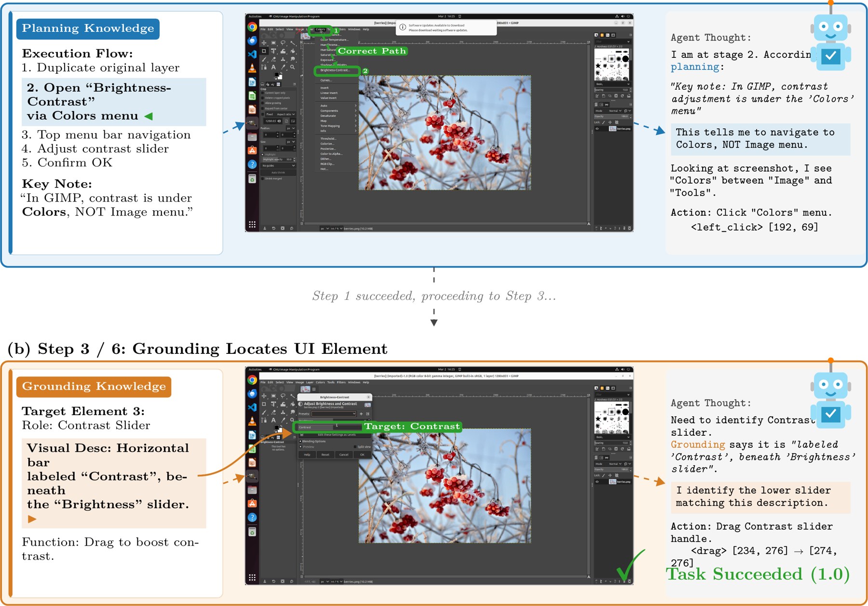Image resolution: width=868 pixels, height=606 pixels.
Task: Choose Threshold... in top screenshot Colors menu
Action: (x=328, y=139)
